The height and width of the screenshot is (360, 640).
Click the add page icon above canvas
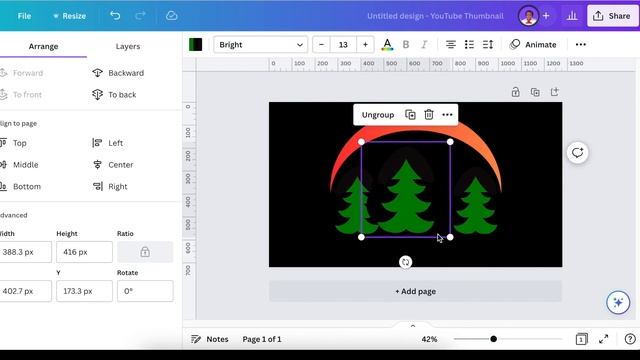point(554,92)
